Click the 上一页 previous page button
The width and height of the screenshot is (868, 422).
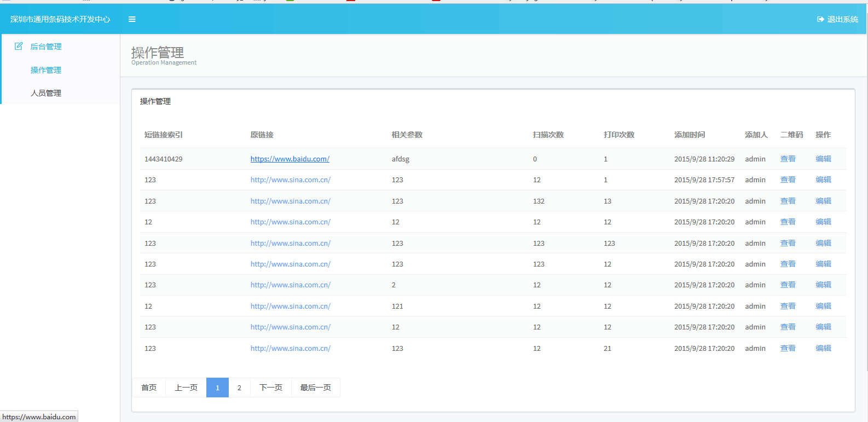(x=186, y=388)
